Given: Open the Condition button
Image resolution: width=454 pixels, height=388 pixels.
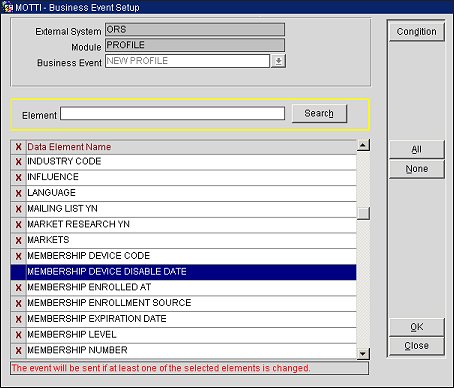Looking at the screenshot, I should 417,32.
